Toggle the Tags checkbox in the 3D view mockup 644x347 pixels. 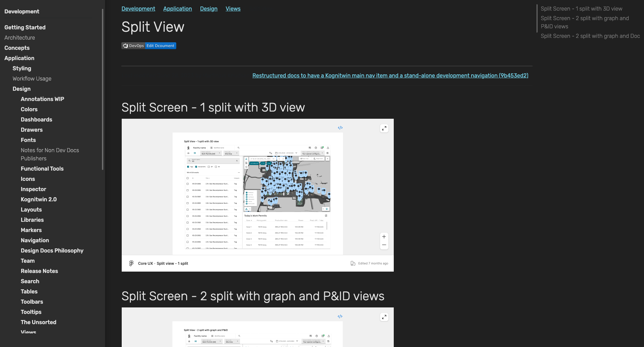188,167
